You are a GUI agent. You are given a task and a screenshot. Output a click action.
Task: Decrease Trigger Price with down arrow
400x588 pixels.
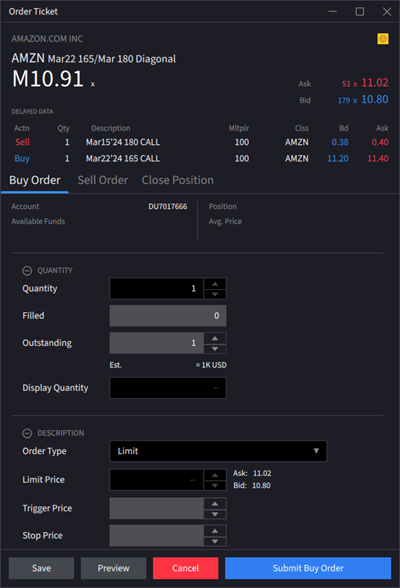pos(215,514)
